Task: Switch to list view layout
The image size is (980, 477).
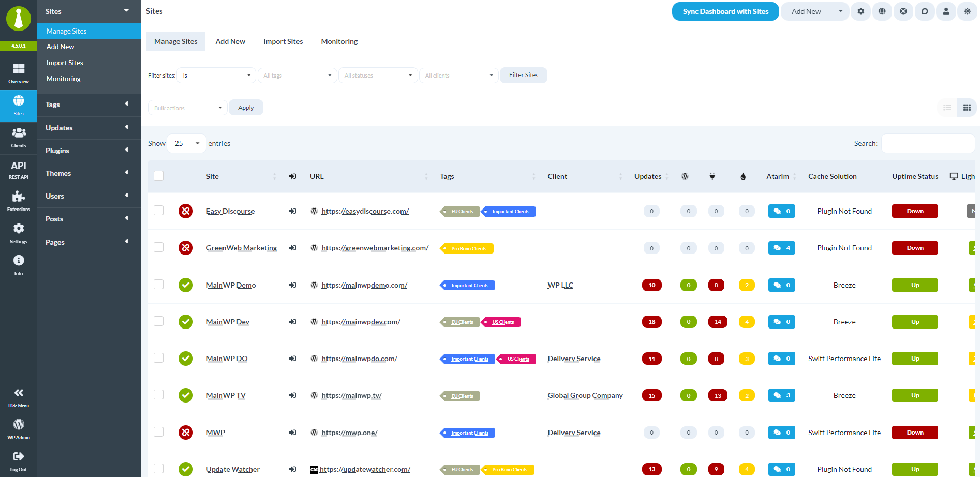Action: (947, 108)
